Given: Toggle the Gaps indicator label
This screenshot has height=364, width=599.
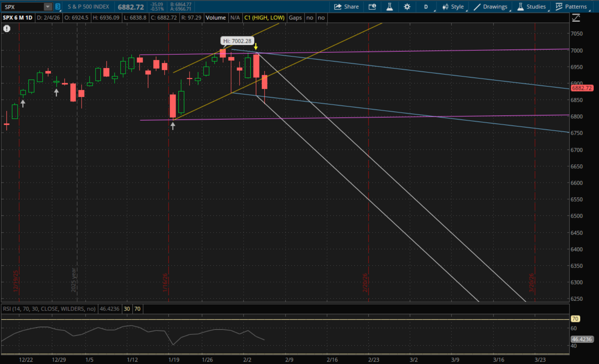Looking at the screenshot, I should click(295, 18).
